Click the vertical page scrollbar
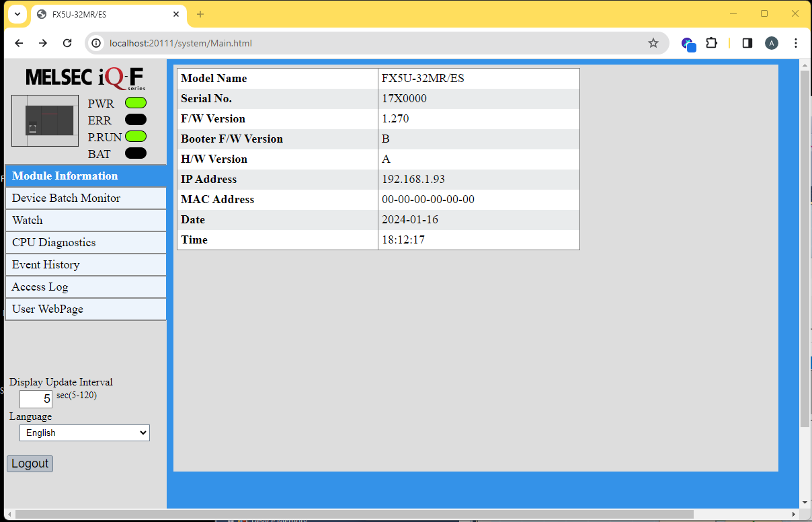 point(805,249)
